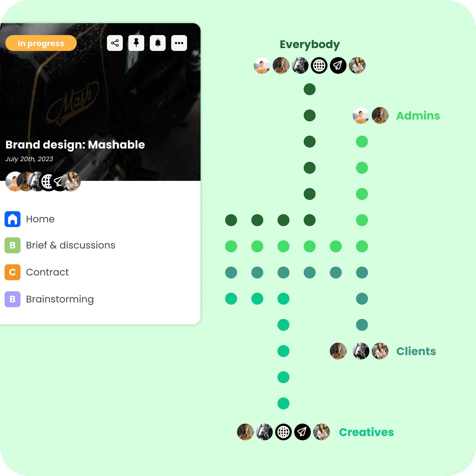Screen dimensions: 476x476
Task: Open Brief & discussions section
Action: coord(71,245)
